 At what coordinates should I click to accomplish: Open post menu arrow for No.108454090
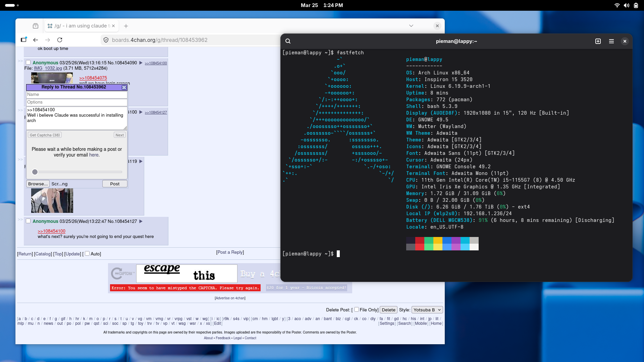click(141, 63)
